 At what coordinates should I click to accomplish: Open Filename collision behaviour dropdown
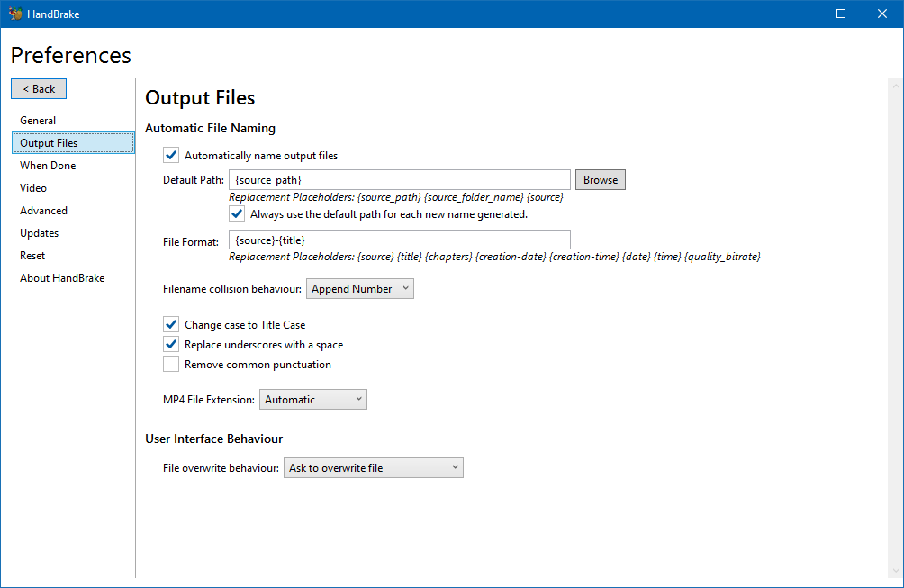[360, 289]
